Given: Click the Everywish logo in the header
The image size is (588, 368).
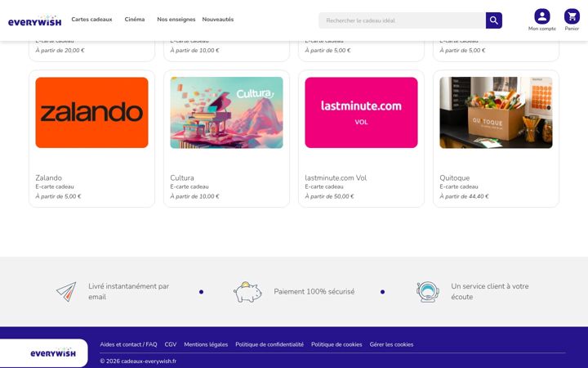Looking at the screenshot, I should click(x=34, y=21).
